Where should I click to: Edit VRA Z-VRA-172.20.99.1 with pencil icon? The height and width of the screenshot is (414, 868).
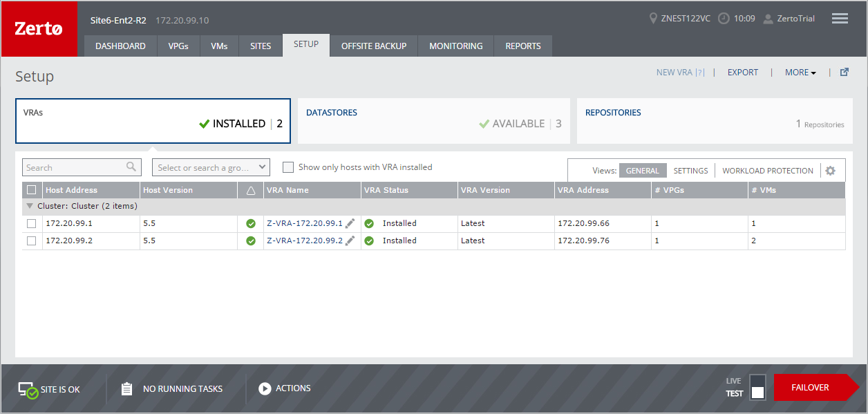click(350, 223)
